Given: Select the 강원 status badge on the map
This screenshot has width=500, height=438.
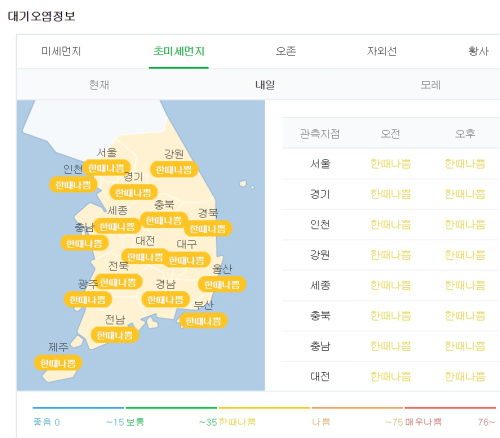Looking at the screenshot, I should [174, 170].
